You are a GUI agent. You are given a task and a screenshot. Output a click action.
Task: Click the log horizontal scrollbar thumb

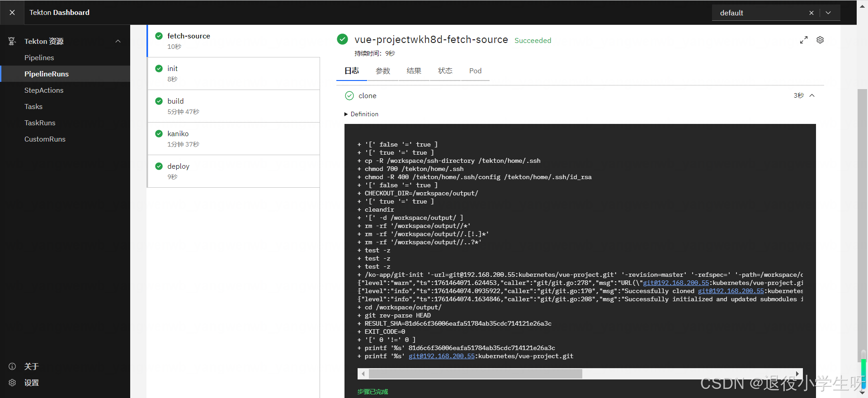[476, 374]
